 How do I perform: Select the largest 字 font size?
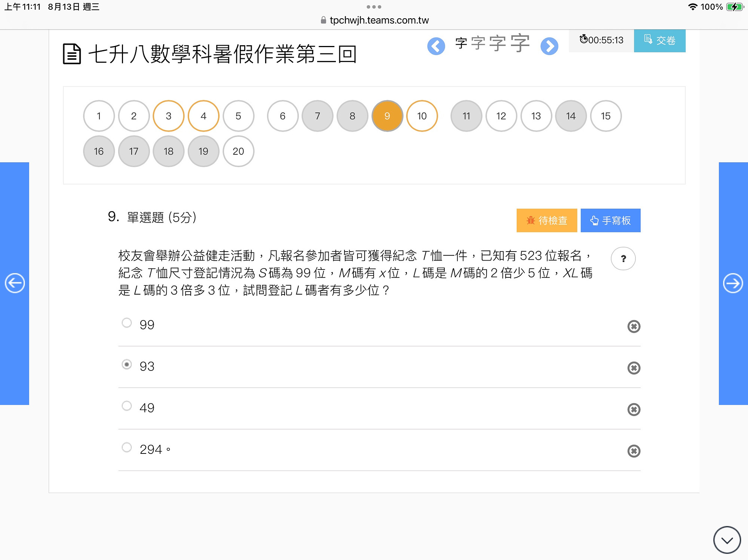point(520,43)
